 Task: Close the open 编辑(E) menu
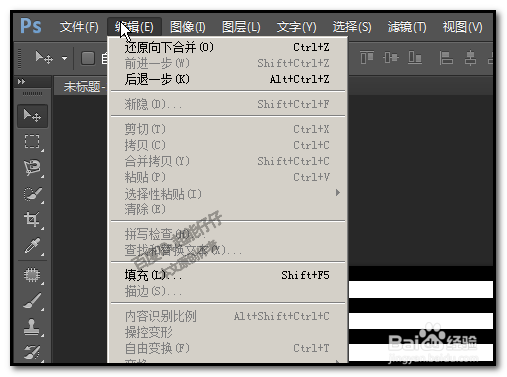point(134,27)
